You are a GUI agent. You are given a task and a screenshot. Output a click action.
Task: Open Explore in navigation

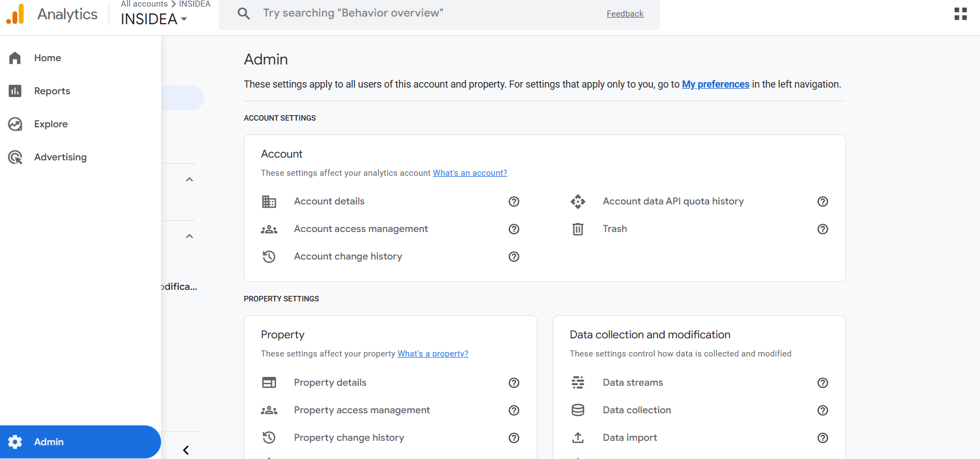pyautogui.click(x=81, y=124)
